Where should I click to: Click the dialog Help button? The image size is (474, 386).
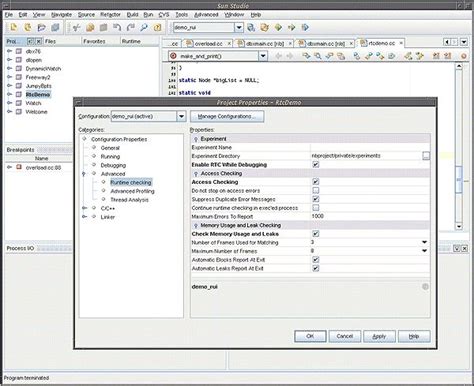click(414, 336)
